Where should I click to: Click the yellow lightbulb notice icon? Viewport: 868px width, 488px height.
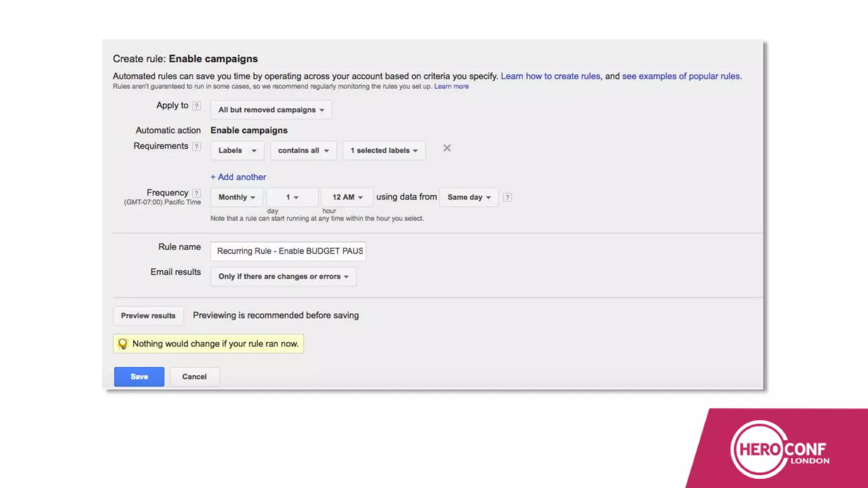(x=123, y=344)
